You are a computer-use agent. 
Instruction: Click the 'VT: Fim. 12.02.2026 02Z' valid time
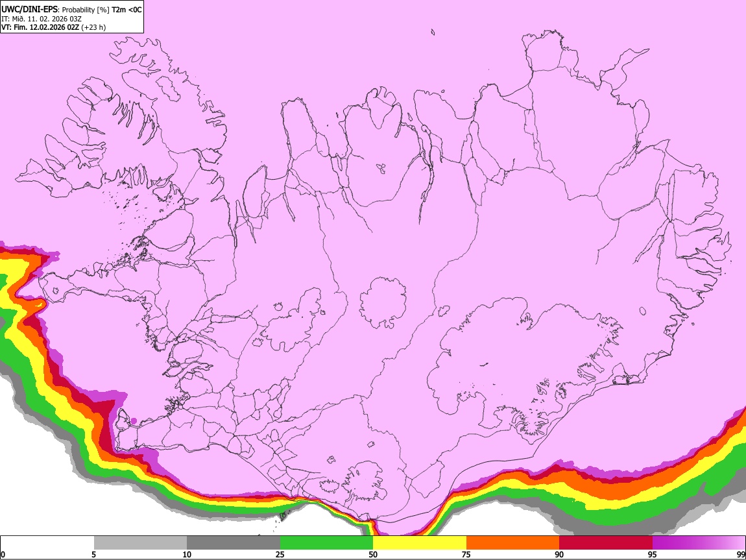pyautogui.click(x=40, y=27)
